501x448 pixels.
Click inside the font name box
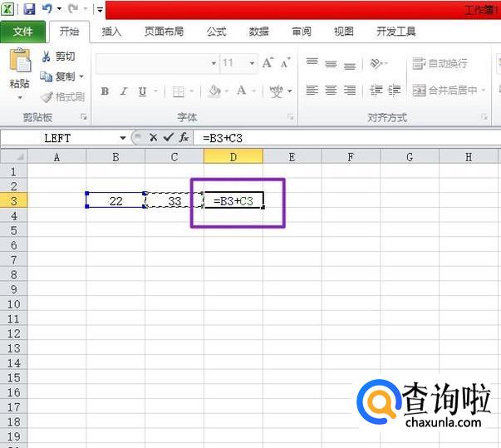point(153,63)
